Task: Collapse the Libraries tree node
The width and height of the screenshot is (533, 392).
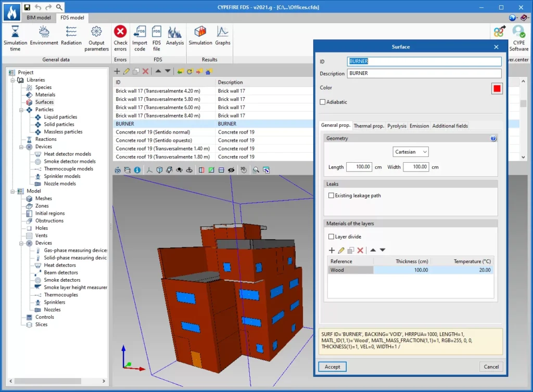Action: point(12,80)
